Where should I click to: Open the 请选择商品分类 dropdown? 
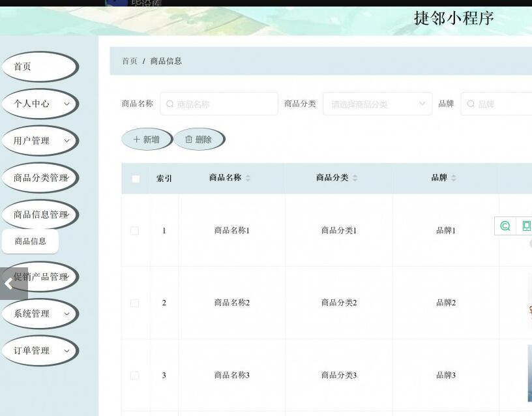377,103
